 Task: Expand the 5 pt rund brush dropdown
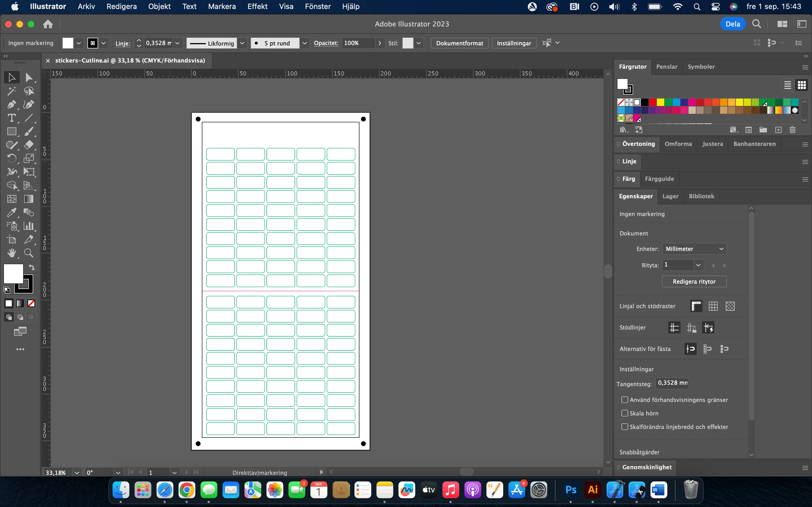coord(304,43)
